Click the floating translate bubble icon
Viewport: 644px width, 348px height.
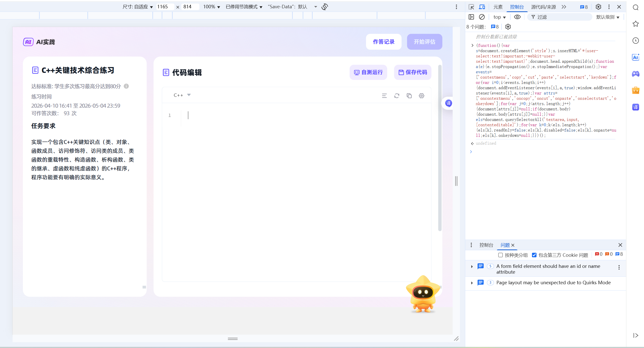click(x=448, y=103)
